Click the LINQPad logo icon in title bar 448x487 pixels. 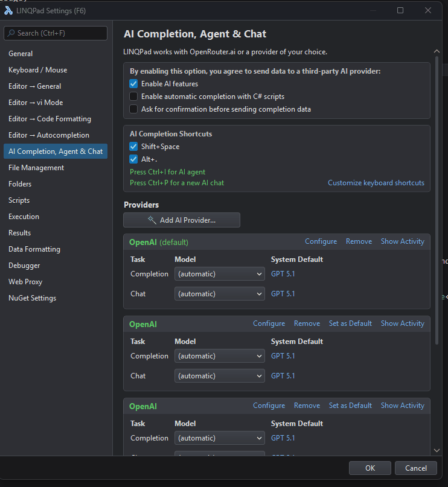8,10
